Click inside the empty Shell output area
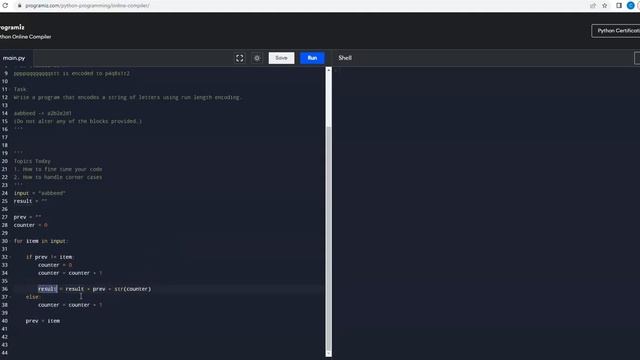Screen dimensions: 640x360 click(x=486, y=212)
